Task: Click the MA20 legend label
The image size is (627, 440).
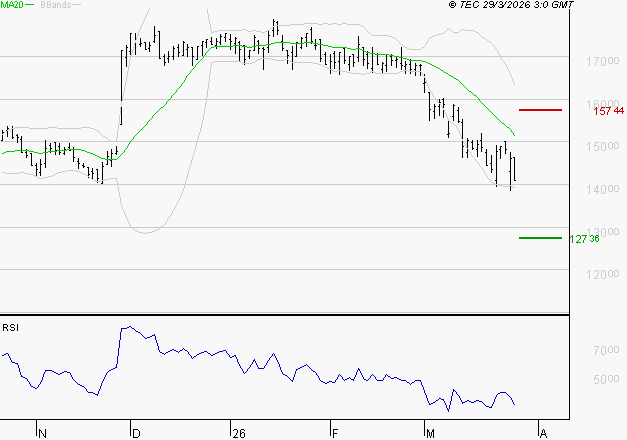Action: (12, 5)
